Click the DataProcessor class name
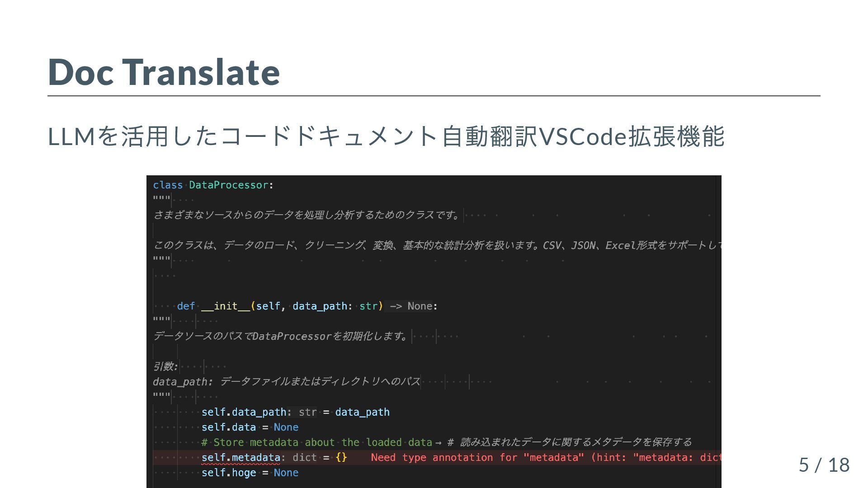The width and height of the screenshot is (868, 488). 229,185
